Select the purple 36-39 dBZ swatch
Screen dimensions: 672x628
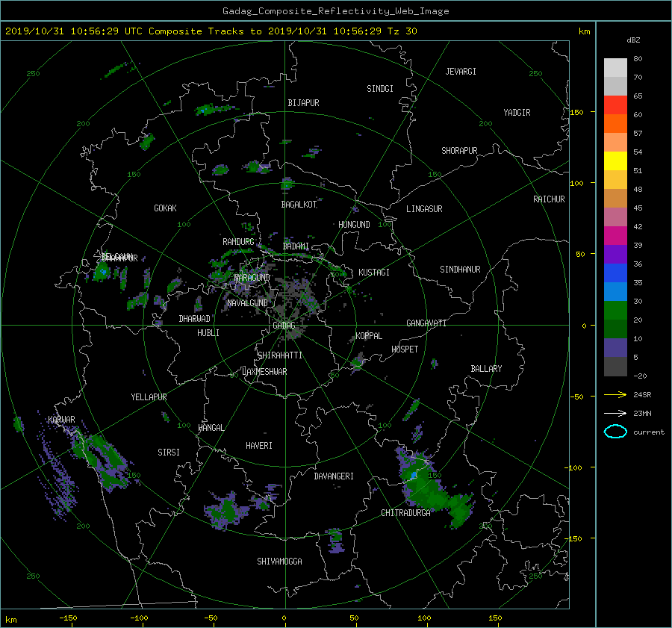(x=615, y=254)
